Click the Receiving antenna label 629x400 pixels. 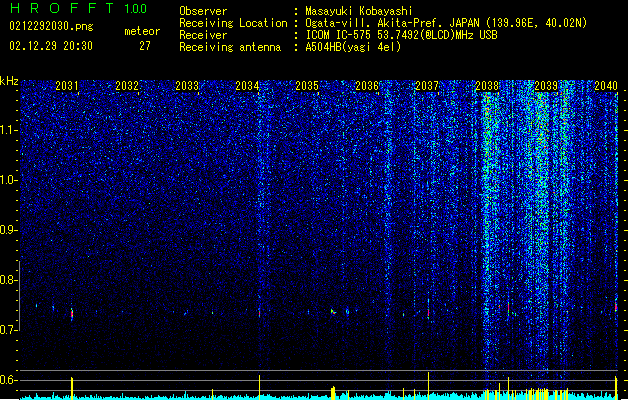click(230, 47)
